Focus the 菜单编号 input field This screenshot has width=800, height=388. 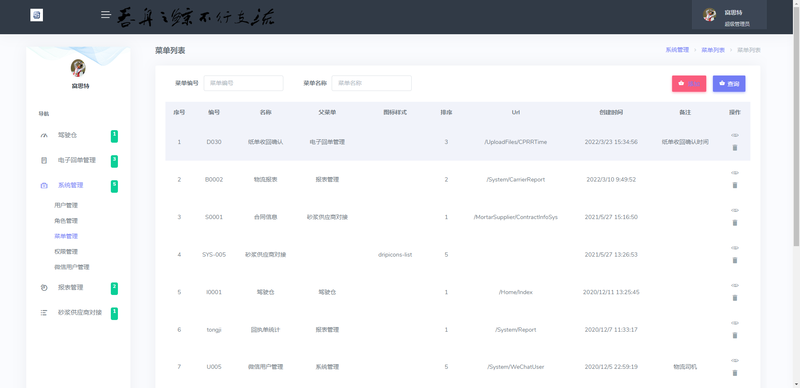pyautogui.click(x=243, y=83)
